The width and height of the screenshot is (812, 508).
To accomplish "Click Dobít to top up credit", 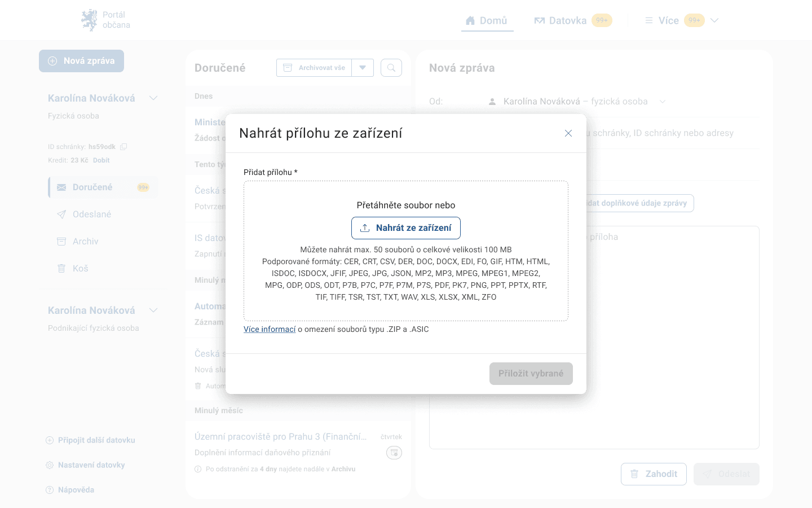I will coord(101,160).
